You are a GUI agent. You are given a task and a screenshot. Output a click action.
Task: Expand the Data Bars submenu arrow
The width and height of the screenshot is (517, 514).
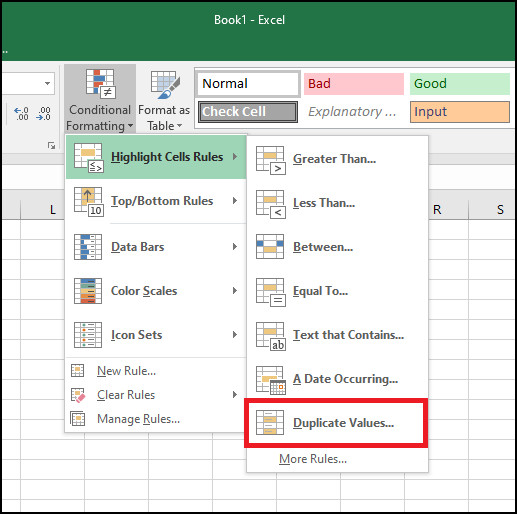(x=235, y=247)
